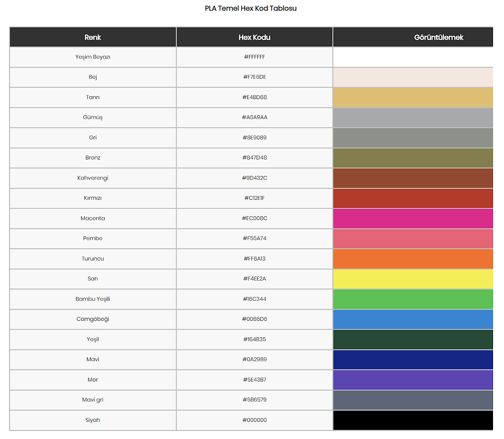The height and width of the screenshot is (439, 504).
Task: Select the #FFFFFF hex code cell
Action: point(255,57)
